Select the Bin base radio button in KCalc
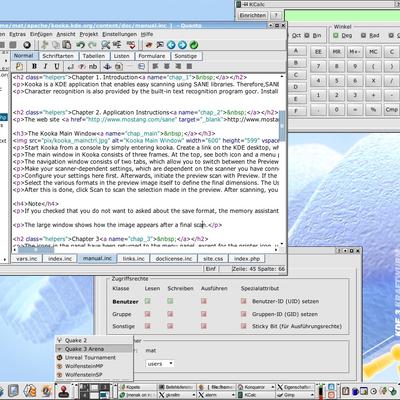 coord(307,35)
